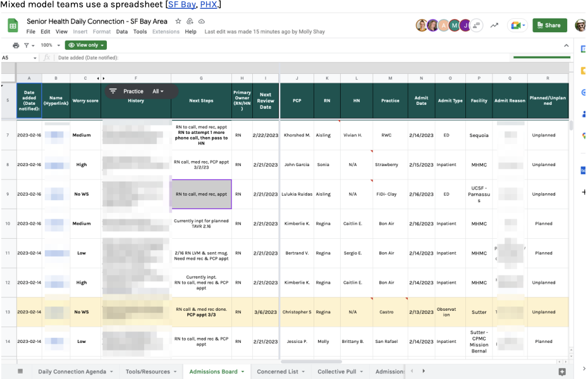Click the move to folder icon

pyautogui.click(x=190, y=21)
